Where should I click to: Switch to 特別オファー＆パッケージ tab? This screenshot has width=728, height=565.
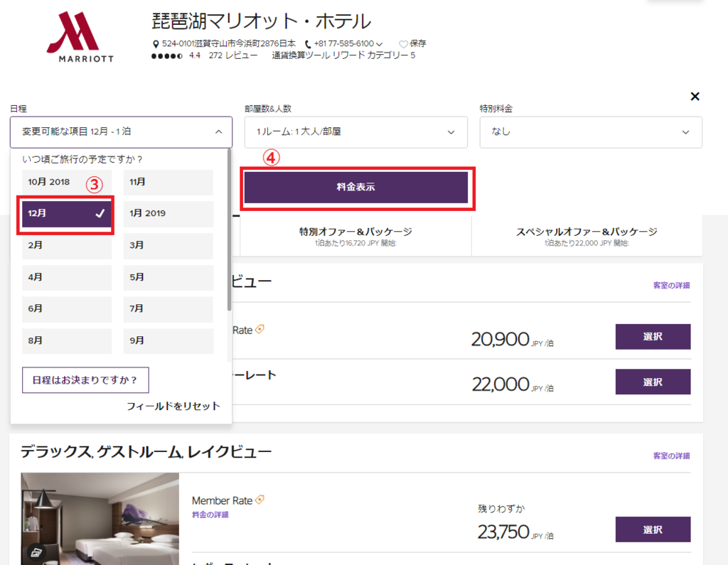click(355, 236)
